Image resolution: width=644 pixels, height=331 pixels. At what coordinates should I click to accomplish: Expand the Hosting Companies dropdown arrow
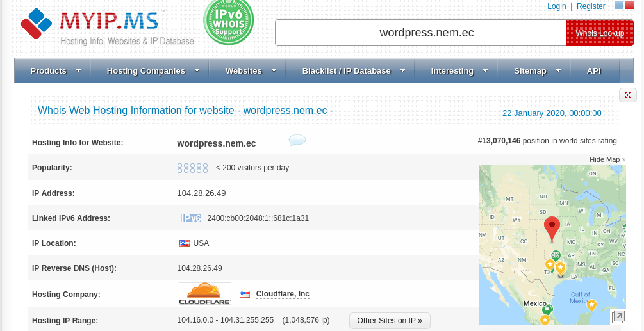(197, 70)
